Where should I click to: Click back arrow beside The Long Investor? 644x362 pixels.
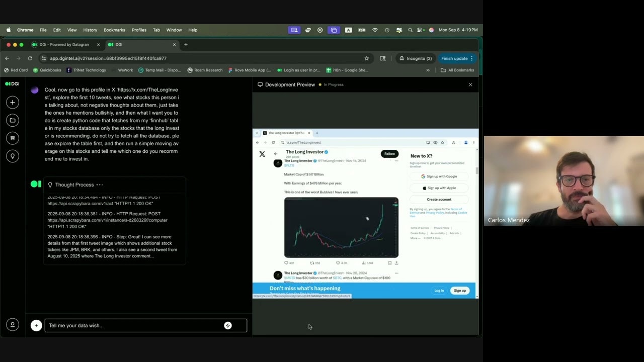276,154
